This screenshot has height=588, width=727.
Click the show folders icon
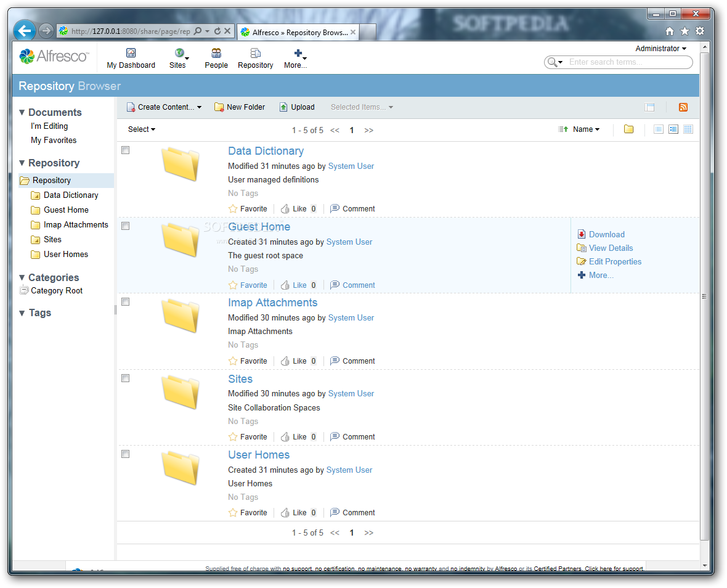628,129
